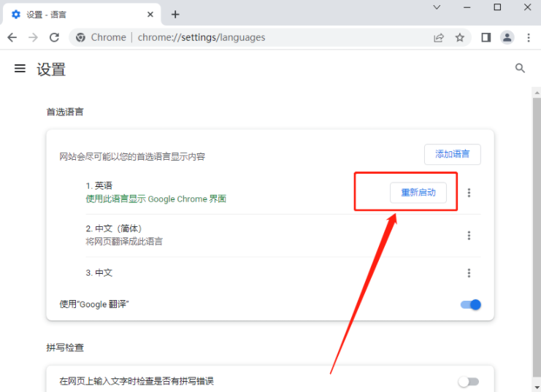The image size is (541, 392).
Task: Minimize the Chrome window
Action: (467, 7)
